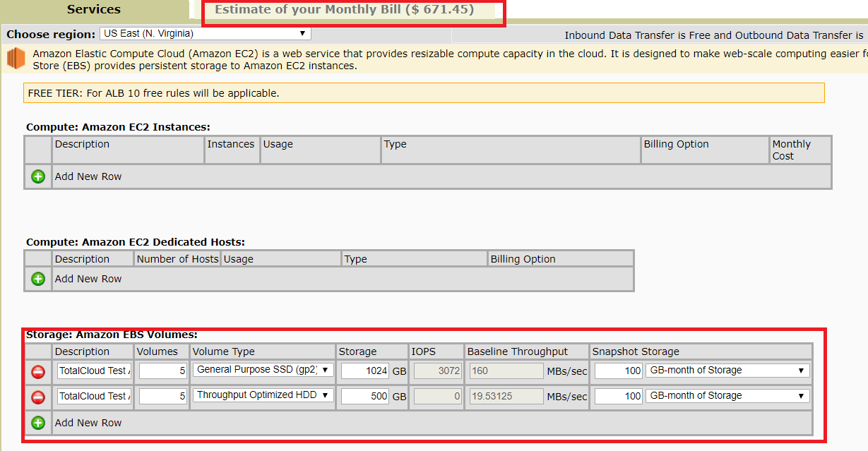
Task: Click Add New Row under EBS Volumes
Action: 88,423
